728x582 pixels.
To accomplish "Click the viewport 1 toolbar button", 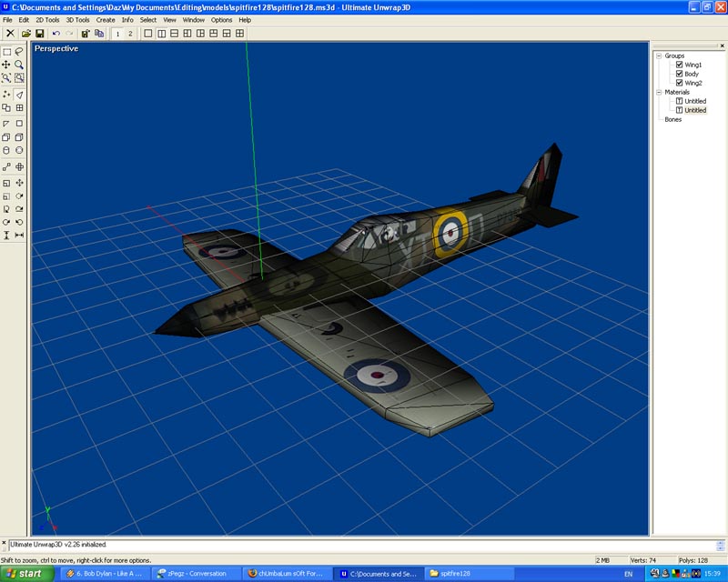I will coord(116,34).
